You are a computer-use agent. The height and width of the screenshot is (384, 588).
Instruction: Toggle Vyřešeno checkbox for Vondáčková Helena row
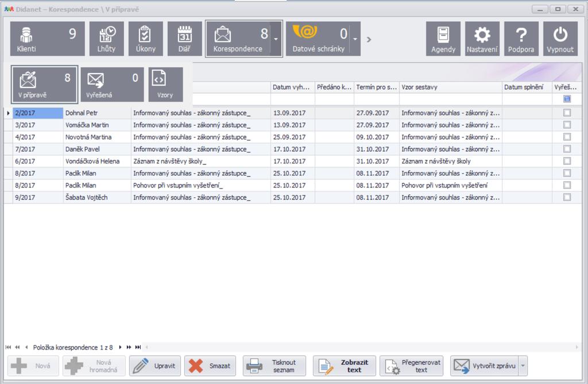pyautogui.click(x=567, y=161)
